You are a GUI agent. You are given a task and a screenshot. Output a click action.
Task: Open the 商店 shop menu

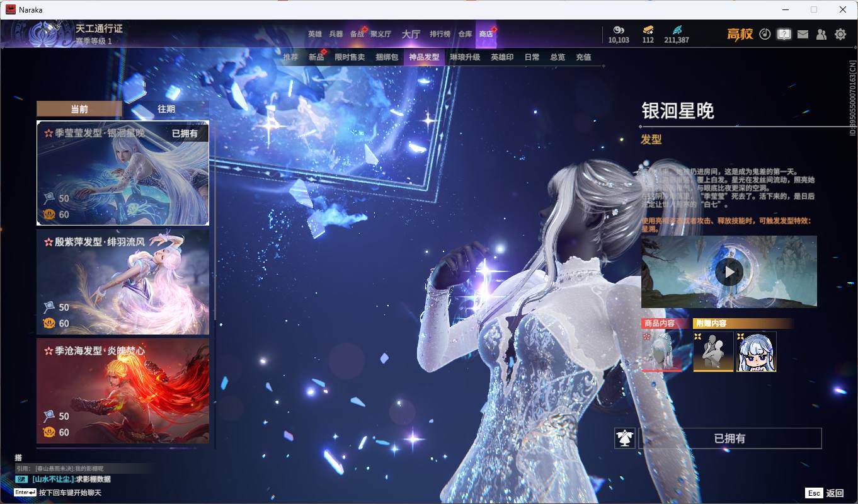pyautogui.click(x=486, y=34)
